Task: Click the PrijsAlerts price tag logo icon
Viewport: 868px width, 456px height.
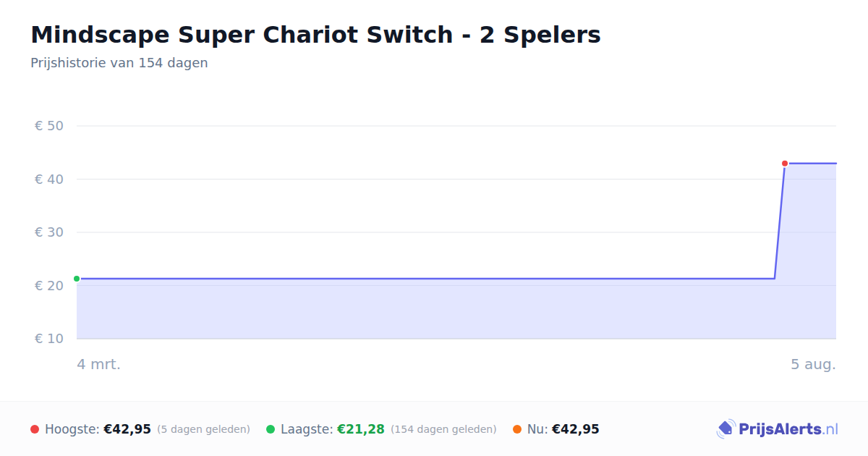Action: coord(726,429)
